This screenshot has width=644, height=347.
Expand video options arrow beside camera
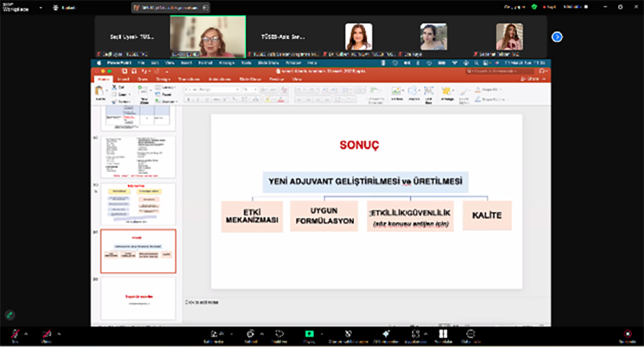[x=58, y=333]
